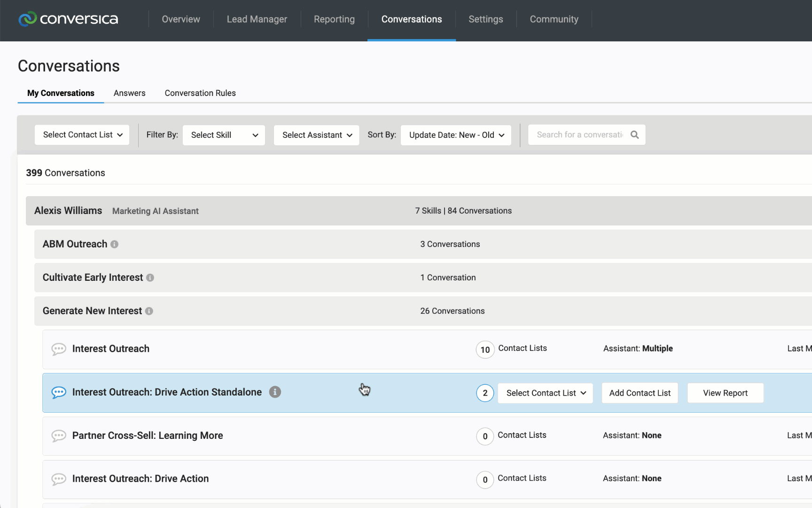Click chat bubble icon for Partner Cross-Sell
The width and height of the screenshot is (812, 508).
coord(59,436)
